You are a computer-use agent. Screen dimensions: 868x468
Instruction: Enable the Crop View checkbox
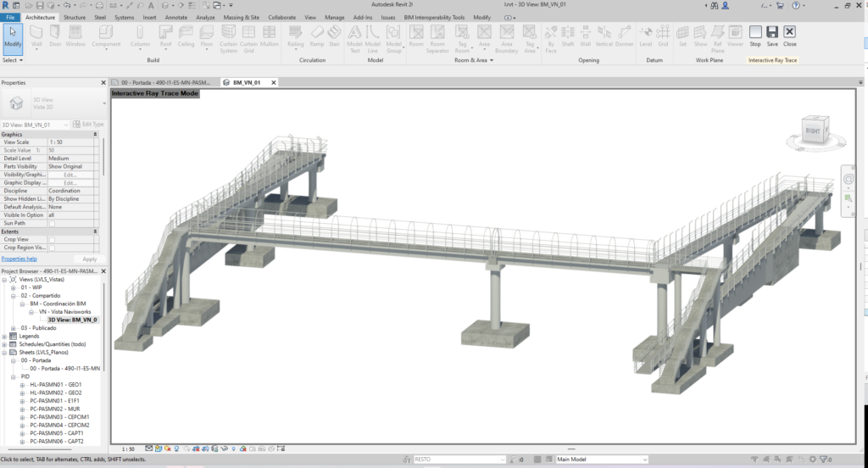click(52, 240)
